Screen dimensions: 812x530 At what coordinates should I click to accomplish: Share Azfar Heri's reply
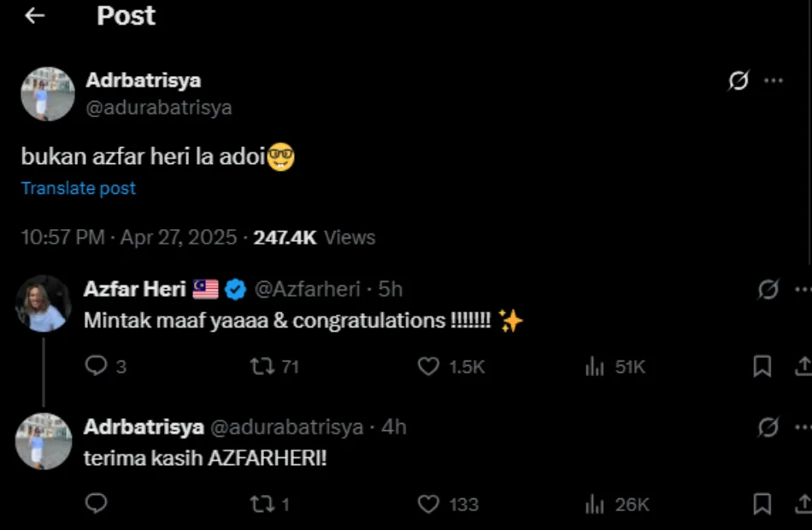pyautogui.click(x=803, y=367)
